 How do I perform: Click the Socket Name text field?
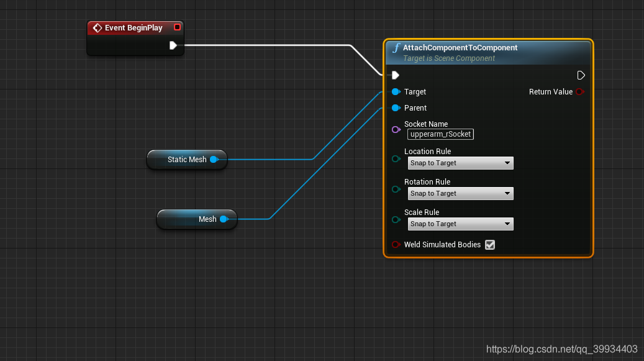point(440,134)
